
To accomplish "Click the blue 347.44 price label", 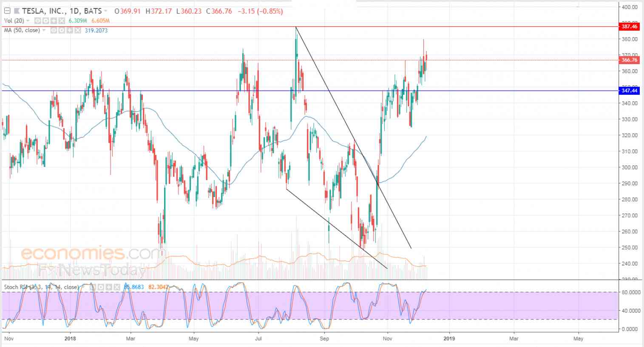I will click(630, 91).
